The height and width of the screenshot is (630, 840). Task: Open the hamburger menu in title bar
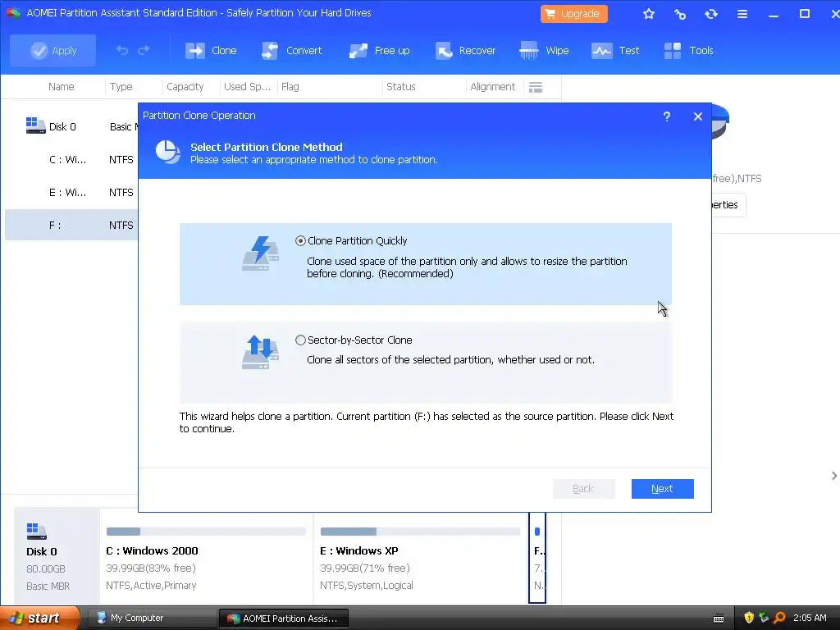click(x=742, y=14)
